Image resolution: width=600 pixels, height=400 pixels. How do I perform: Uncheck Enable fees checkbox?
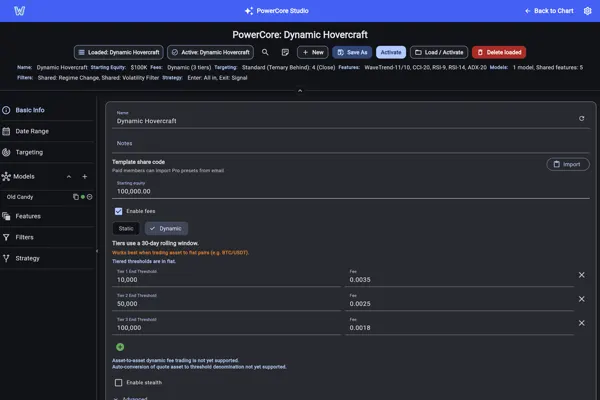[118, 211]
